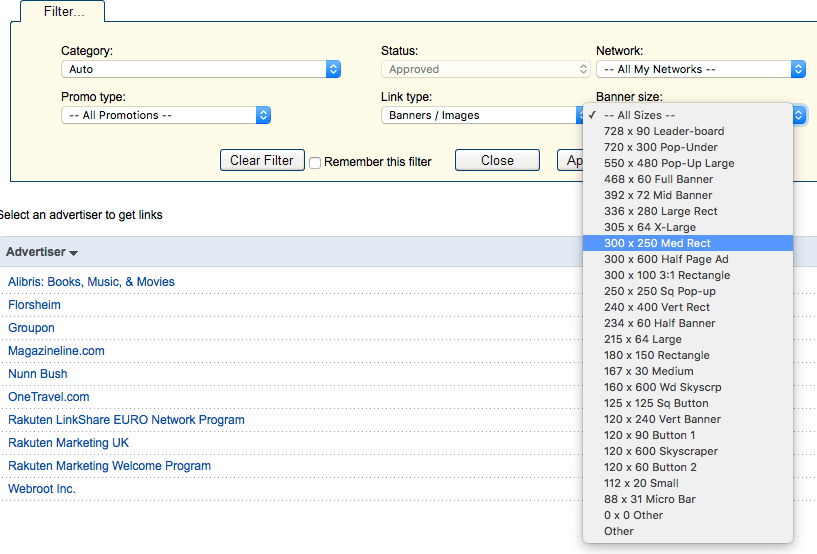Switch to the Filter... tab
This screenshot has height=554, width=817.
pos(63,11)
